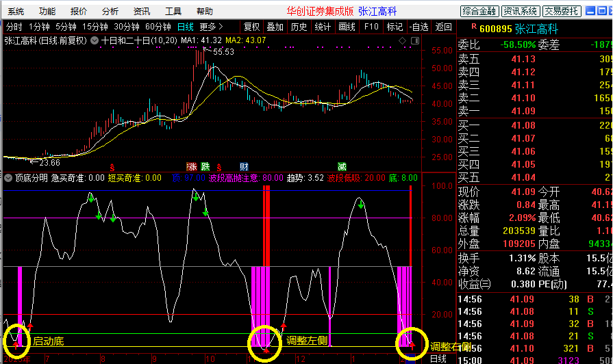Click the 委比 value -58.50%
The image size is (613, 364).
pos(518,44)
